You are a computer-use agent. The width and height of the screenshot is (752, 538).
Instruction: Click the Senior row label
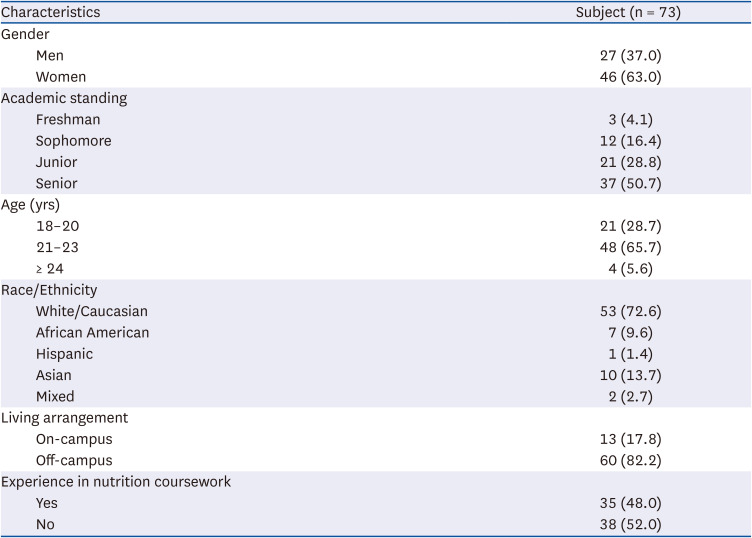pos(56,183)
